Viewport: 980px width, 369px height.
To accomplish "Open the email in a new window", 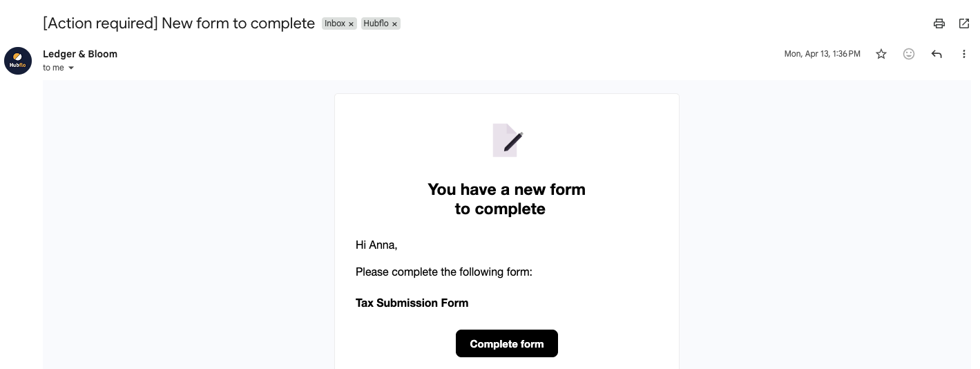I will (964, 23).
